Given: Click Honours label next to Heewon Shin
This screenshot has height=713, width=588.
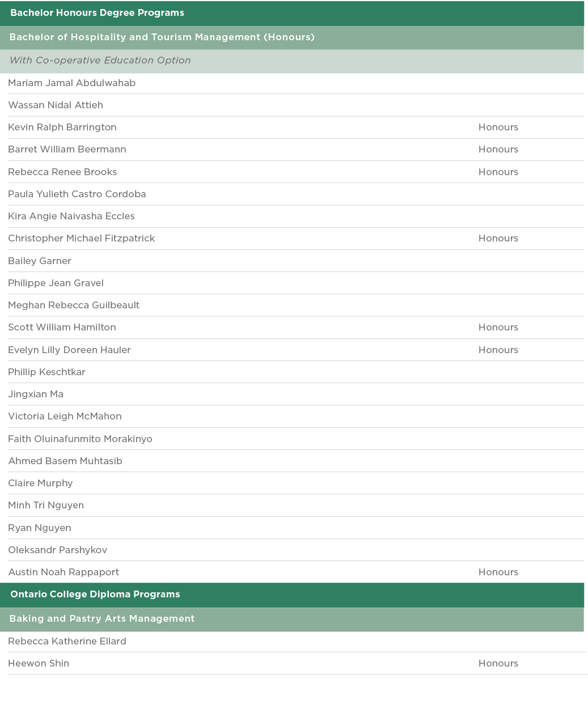Looking at the screenshot, I should 498,664.
